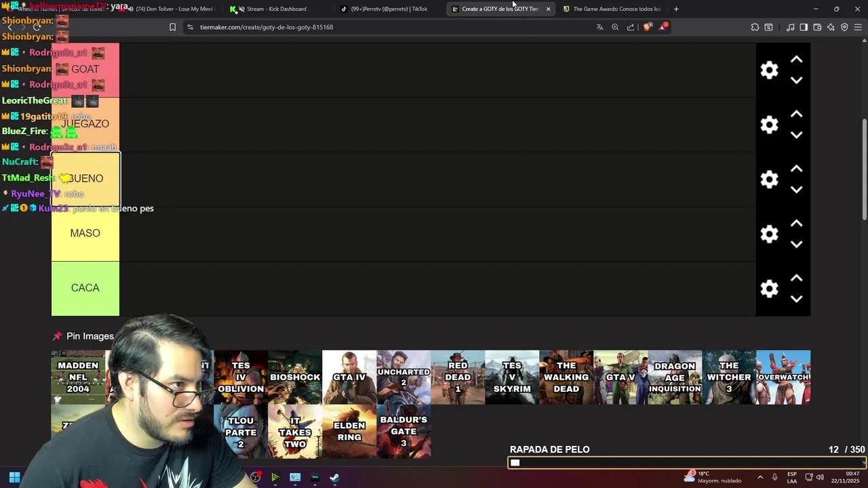Image resolution: width=868 pixels, height=488 pixels.
Task: Select The Walking Dead image
Action: coord(566,377)
